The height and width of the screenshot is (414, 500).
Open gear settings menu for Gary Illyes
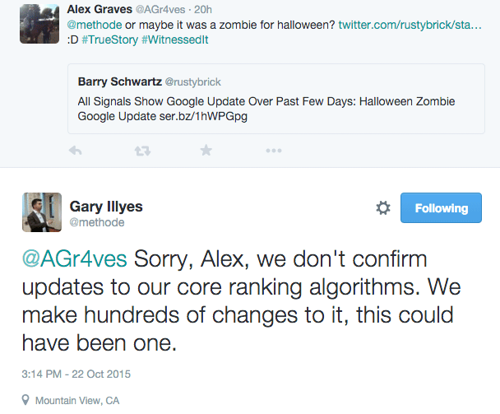[383, 208]
